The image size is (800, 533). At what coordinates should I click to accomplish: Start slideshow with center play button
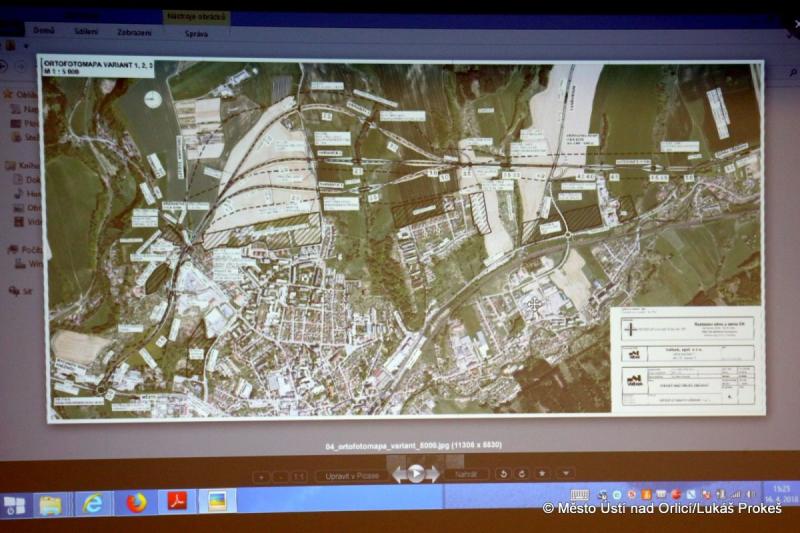[416, 474]
